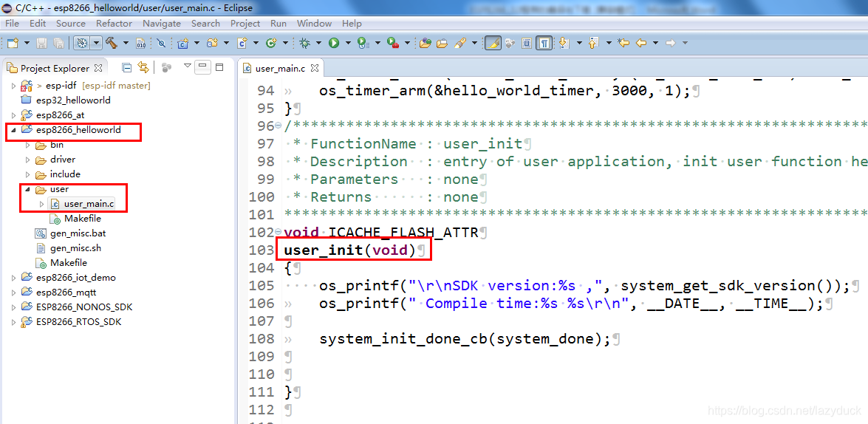
Task: Click the Open Task folder icon
Action: pyautogui.click(x=442, y=43)
